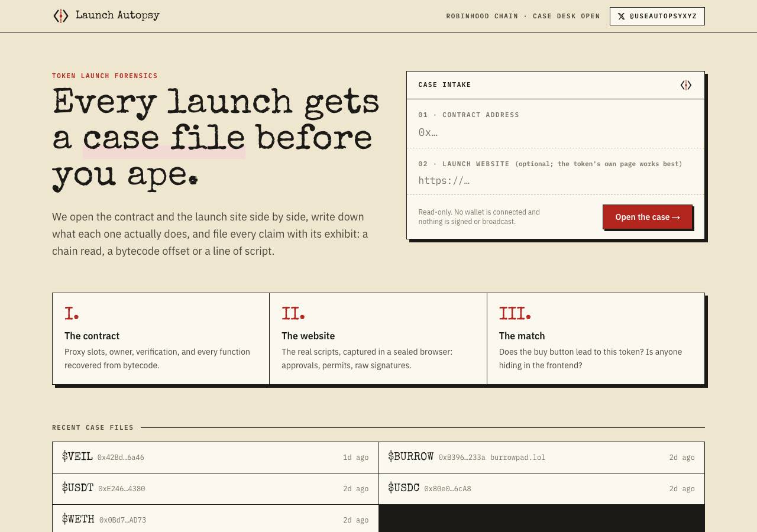Click the emblem icon in Case Intake header

click(x=686, y=85)
